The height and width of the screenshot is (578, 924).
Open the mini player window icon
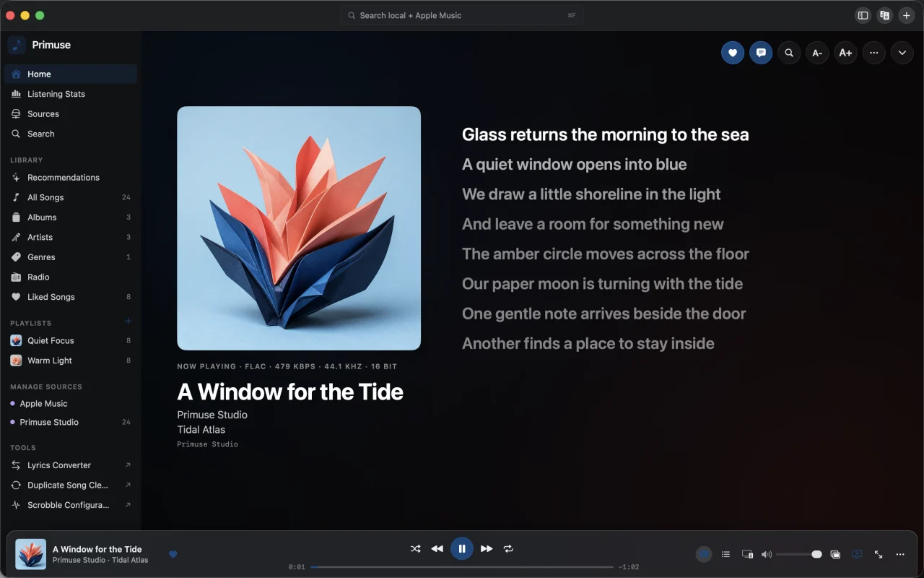[x=835, y=554]
